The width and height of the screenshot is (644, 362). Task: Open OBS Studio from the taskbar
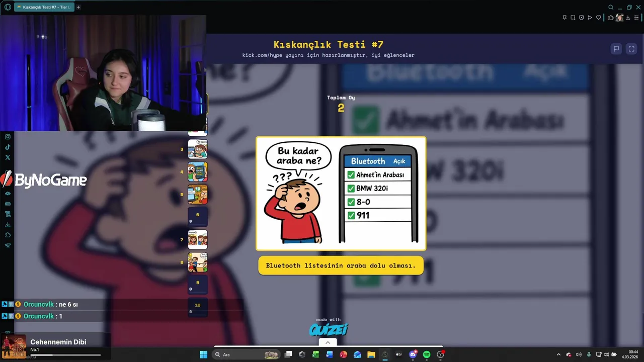440,354
